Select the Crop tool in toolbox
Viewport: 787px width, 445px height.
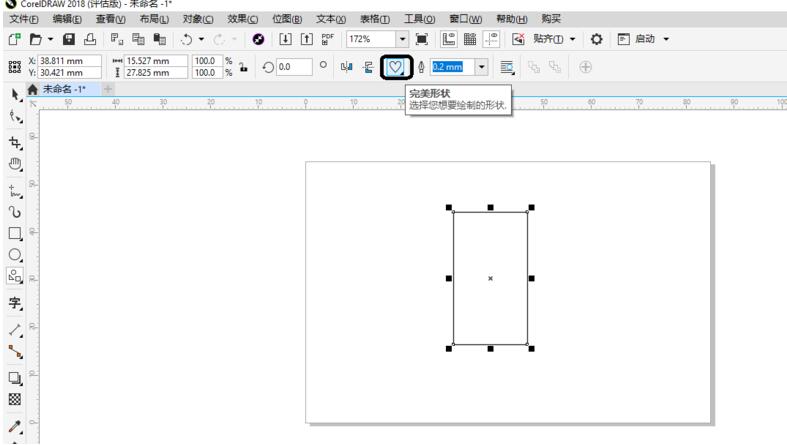click(x=14, y=143)
